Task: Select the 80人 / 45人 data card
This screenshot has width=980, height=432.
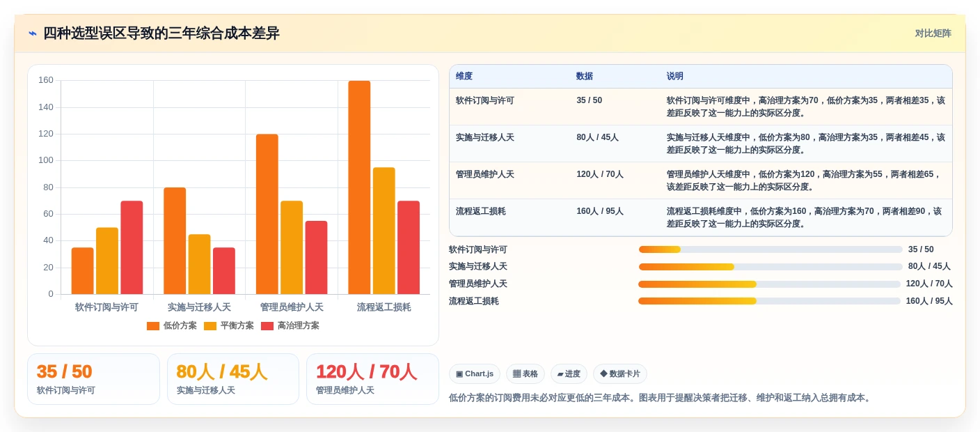Action: point(233,379)
